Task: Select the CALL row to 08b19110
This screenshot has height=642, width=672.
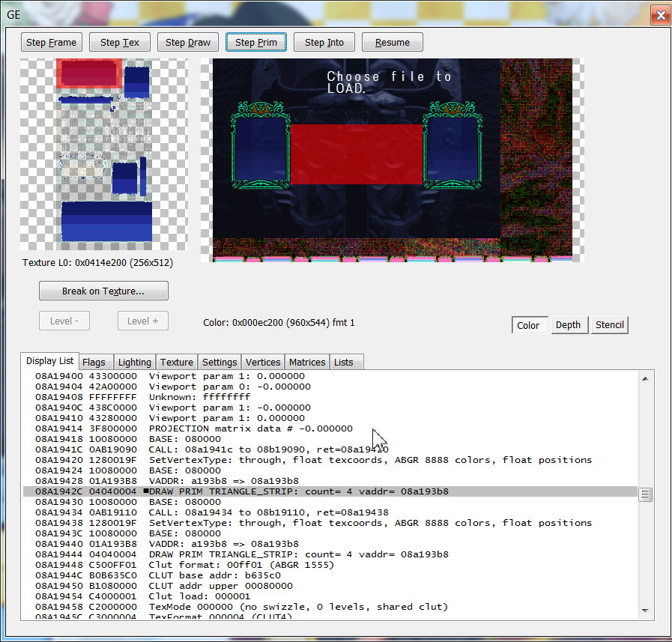Action: coord(330,512)
